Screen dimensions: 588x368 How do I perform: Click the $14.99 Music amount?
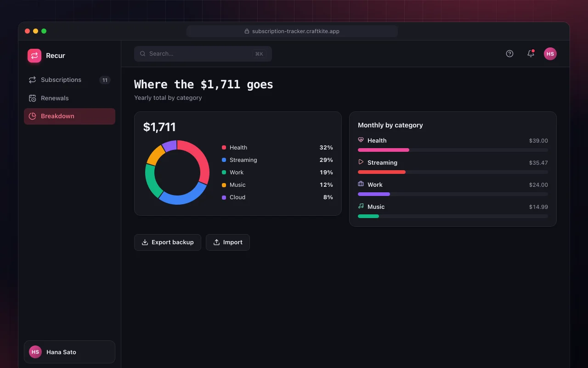click(x=538, y=207)
